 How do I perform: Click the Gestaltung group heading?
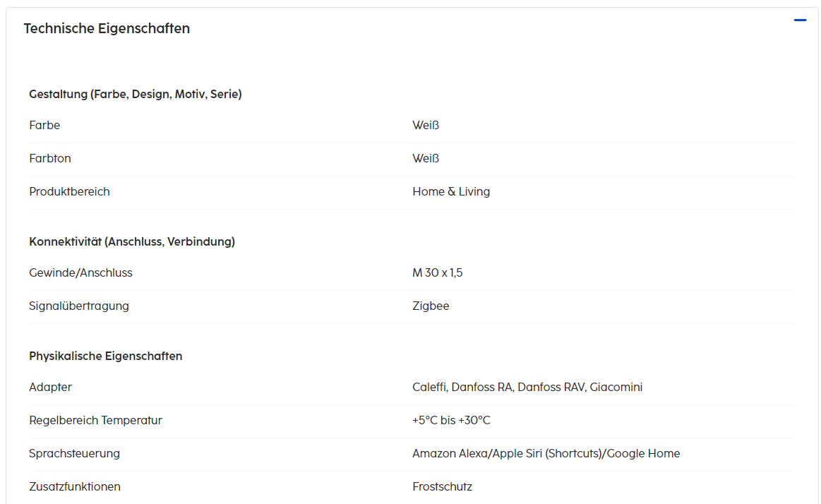pyautogui.click(x=136, y=94)
